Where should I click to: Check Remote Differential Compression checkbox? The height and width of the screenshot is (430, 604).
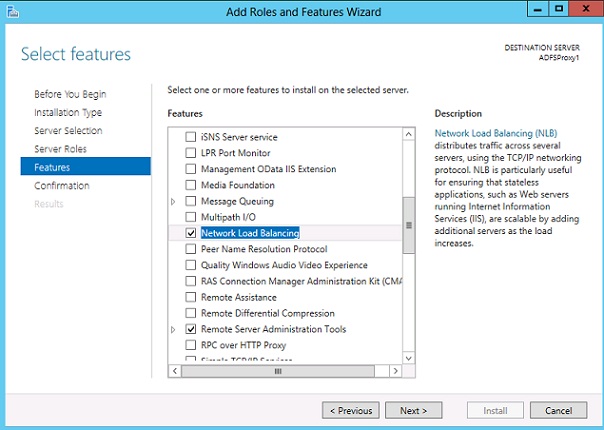point(191,313)
